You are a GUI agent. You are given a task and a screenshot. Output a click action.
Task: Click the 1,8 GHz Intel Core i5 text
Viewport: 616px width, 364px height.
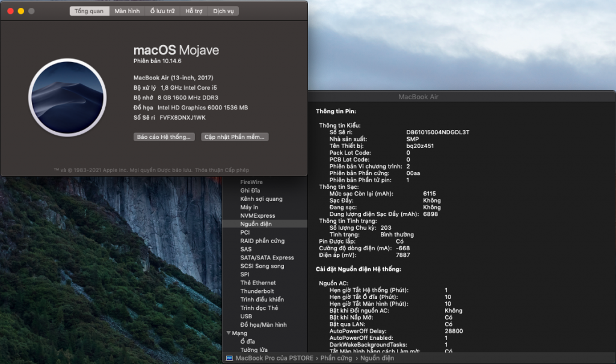click(188, 88)
